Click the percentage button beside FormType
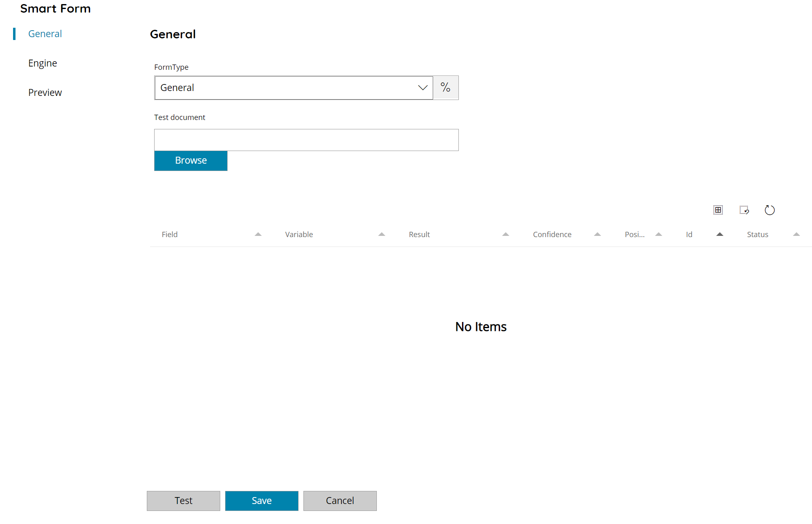 [x=445, y=87]
